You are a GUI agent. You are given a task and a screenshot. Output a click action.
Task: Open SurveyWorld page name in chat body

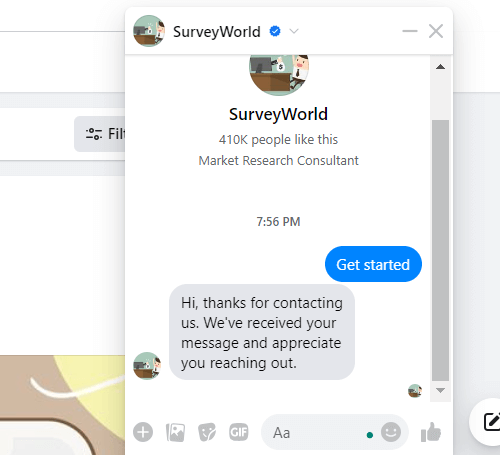tap(278, 114)
